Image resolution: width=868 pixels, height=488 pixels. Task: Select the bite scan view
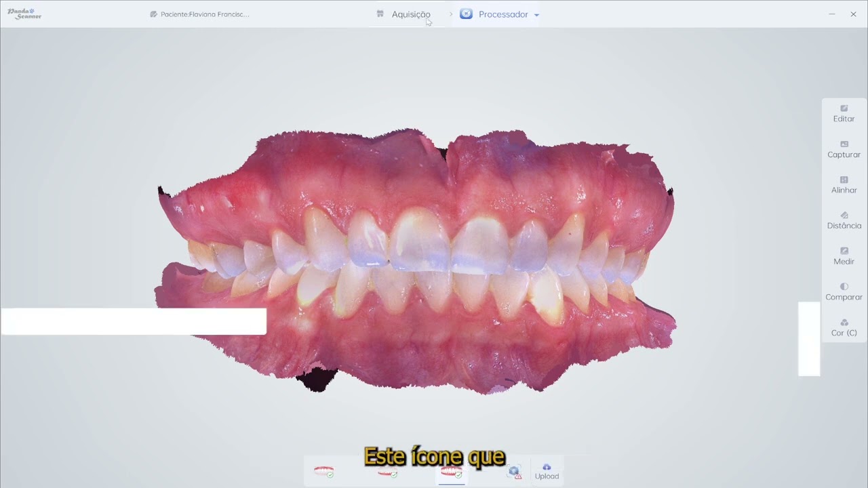(x=451, y=471)
